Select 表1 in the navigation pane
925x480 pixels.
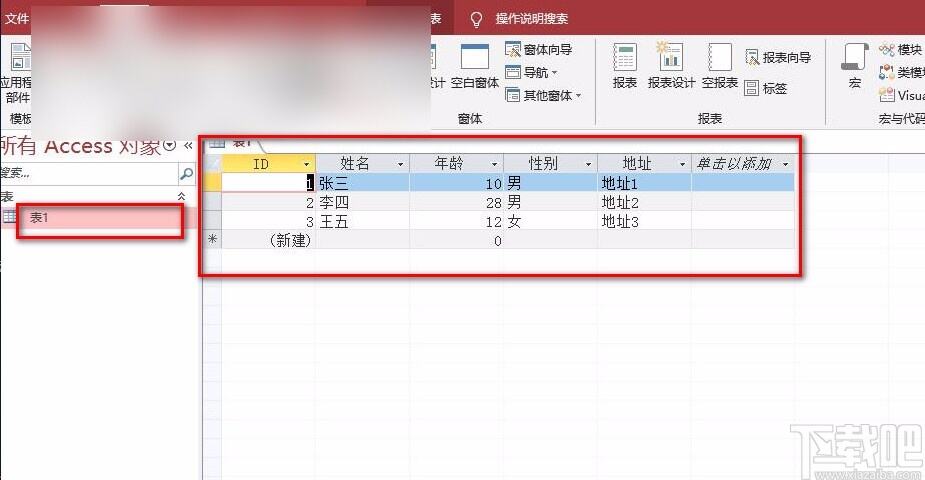[x=98, y=218]
